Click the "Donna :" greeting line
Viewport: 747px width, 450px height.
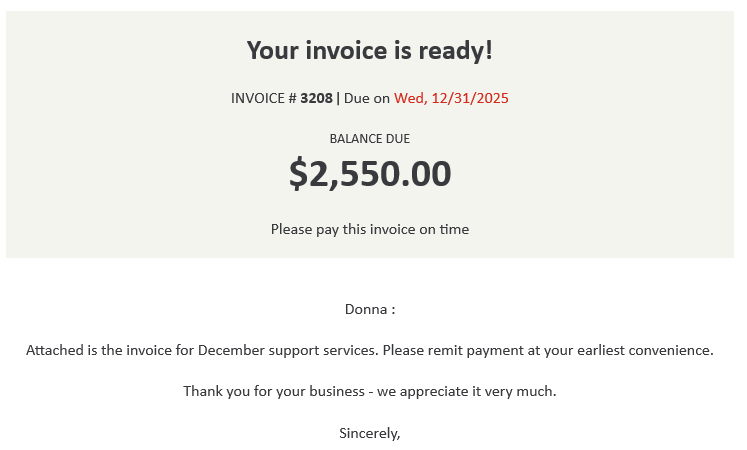(x=369, y=309)
